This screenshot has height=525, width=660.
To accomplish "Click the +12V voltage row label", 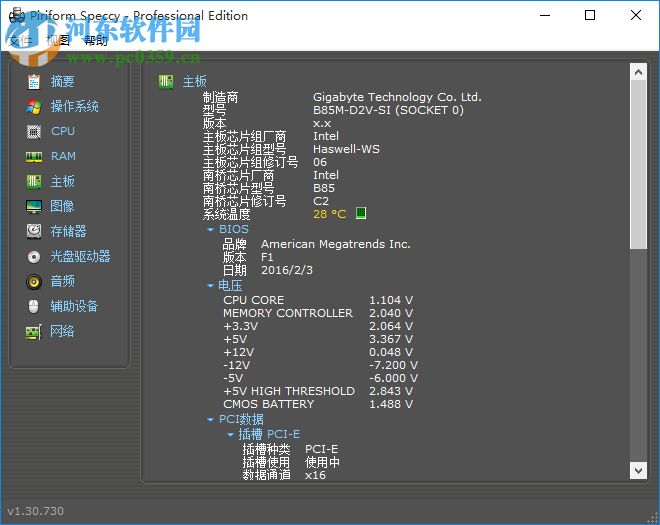I will point(239,352).
